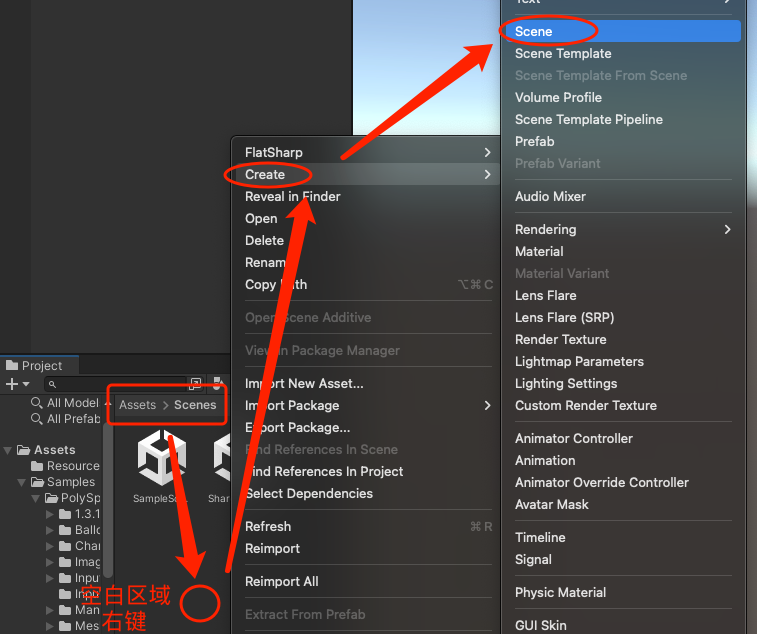The width and height of the screenshot is (757, 634).
Task: Open the Import Package submenu
Action: (x=367, y=405)
